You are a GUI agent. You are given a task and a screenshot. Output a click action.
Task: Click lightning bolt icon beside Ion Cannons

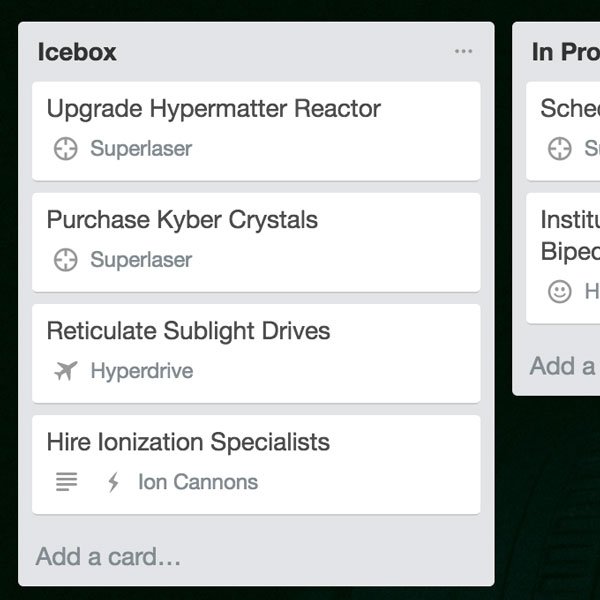(x=113, y=482)
